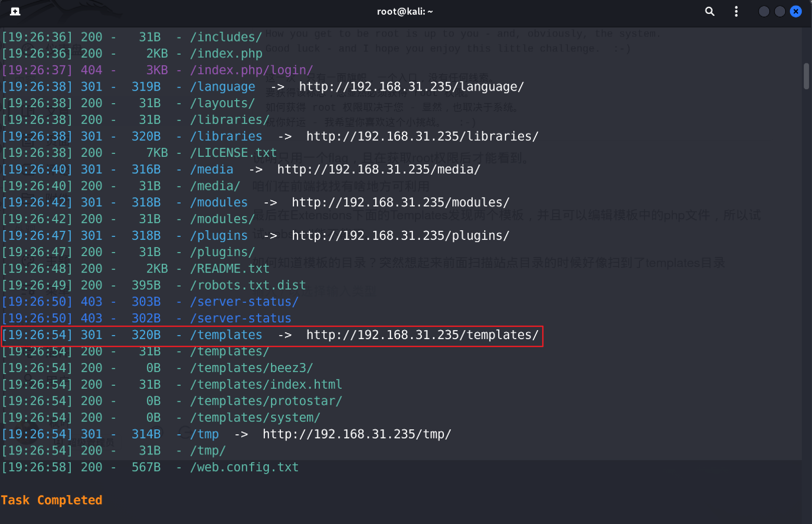Viewport: 812px width, 524px height.
Task: Click the [19:26:49] timestamp
Action: pyautogui.click(x=37, y=285)
